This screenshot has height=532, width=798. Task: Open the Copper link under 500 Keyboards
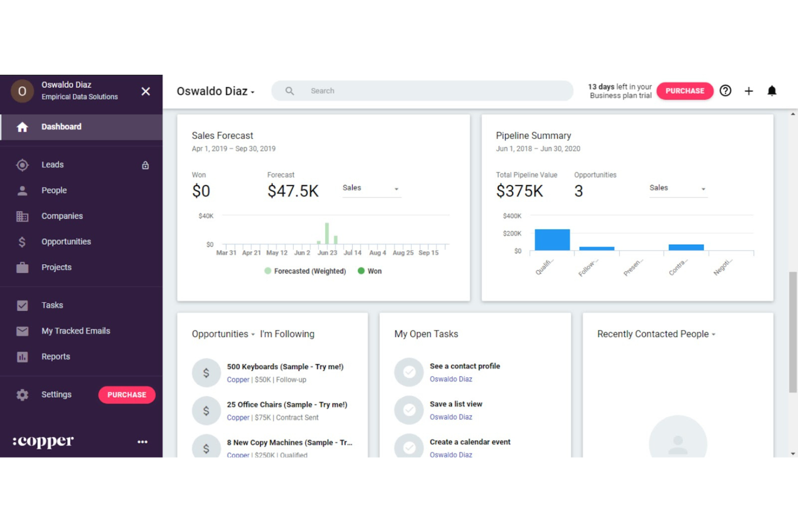point(238,379)
